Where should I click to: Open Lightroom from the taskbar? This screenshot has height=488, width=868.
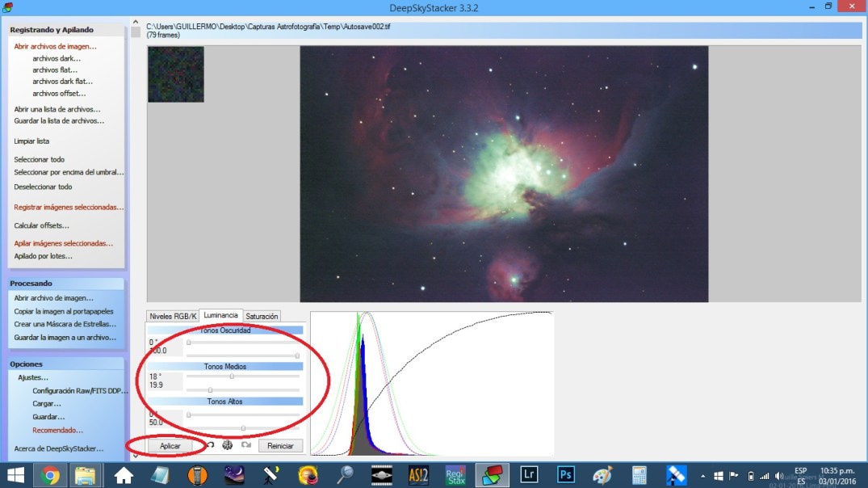coord(529,473)
